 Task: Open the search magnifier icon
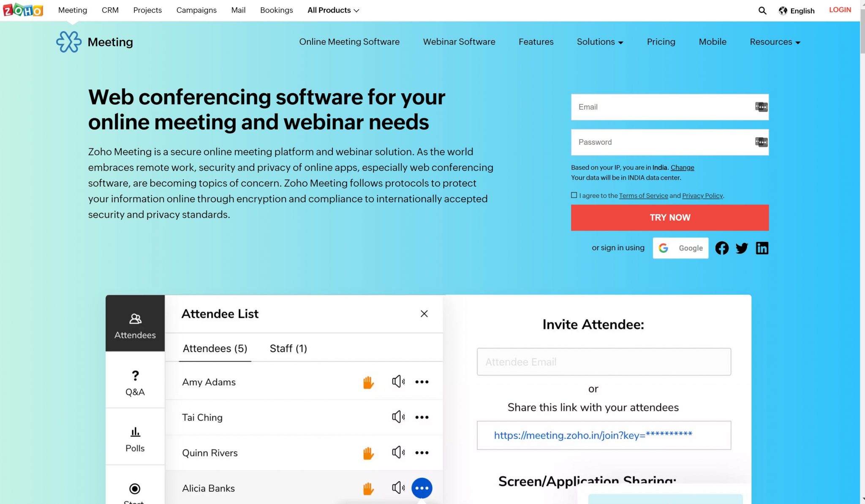[x=762, y=11]
